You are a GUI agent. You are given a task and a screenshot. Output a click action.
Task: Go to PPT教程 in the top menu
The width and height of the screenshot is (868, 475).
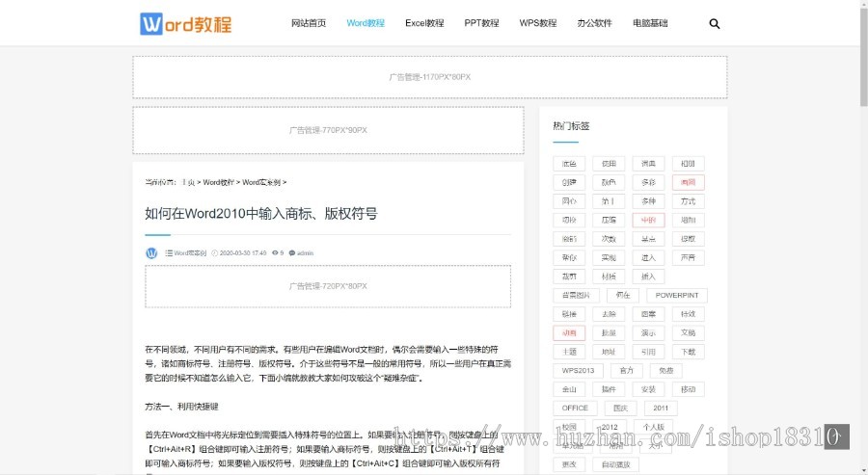point(481,23)
